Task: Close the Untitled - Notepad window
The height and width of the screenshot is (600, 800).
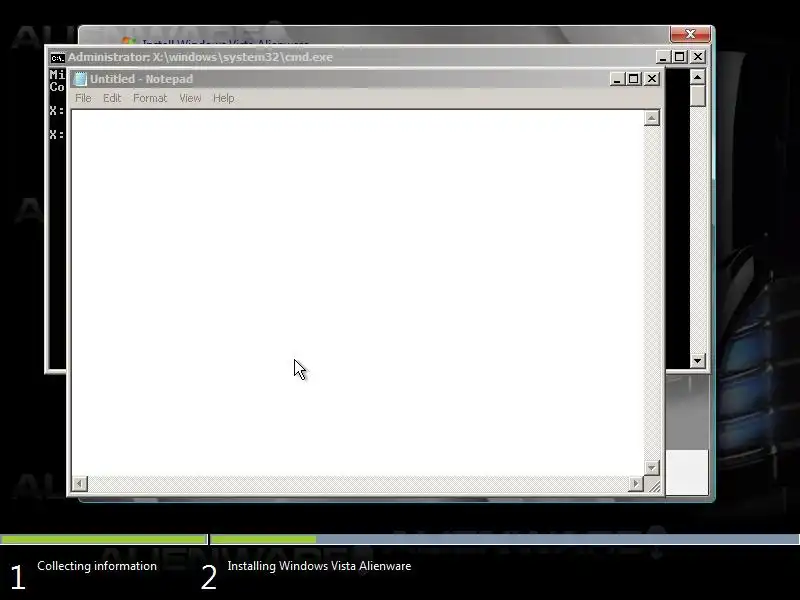Action: coord(652,79)
